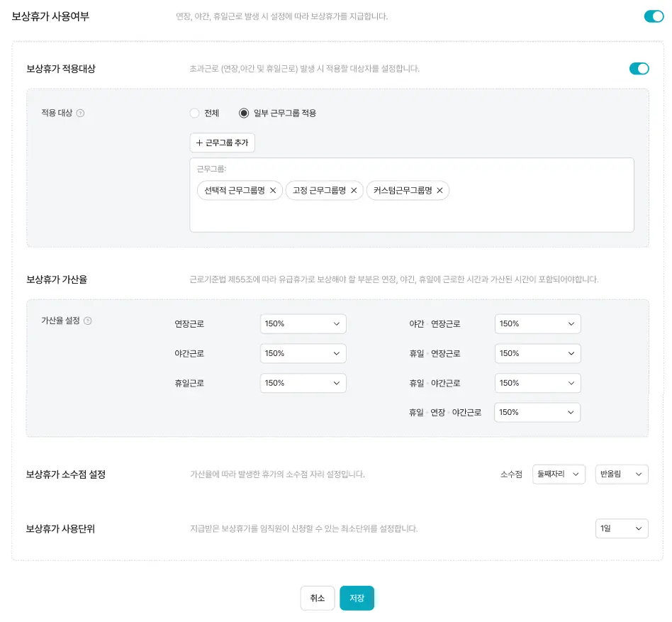Open the 야간근로 rate dropdown
The width and height of the screenshot is (672, 622).
[303, 353]
